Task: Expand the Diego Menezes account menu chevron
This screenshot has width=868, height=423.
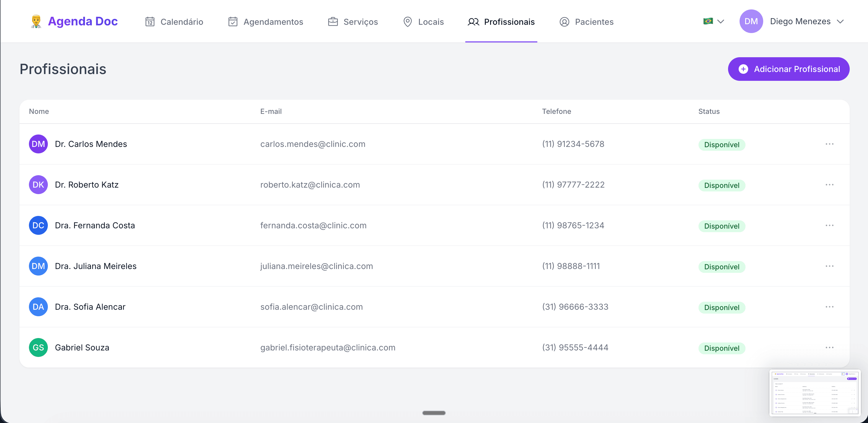Action: pos(840,21)
